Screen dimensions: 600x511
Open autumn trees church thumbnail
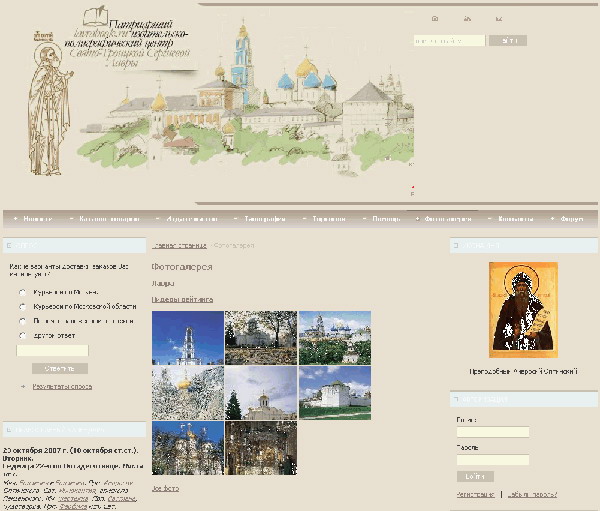coord(261,338)
